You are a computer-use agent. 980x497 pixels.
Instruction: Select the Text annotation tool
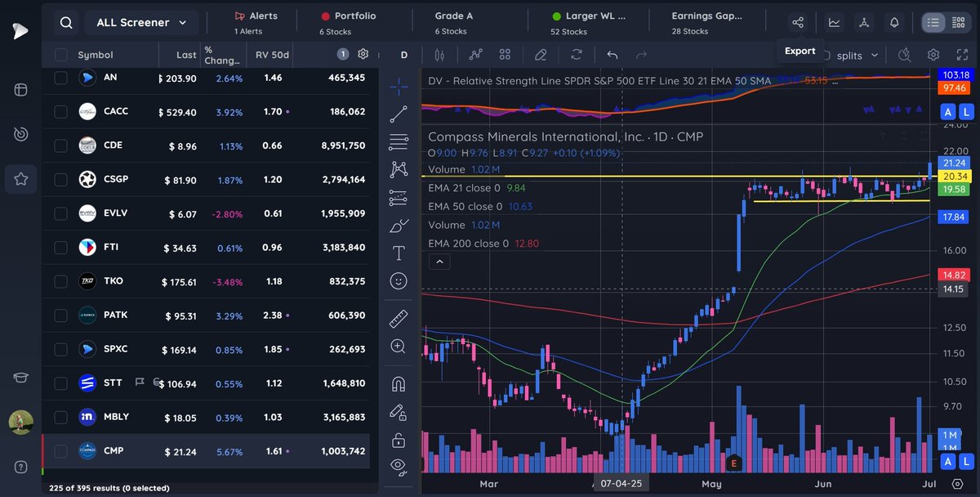click(399, 253)
